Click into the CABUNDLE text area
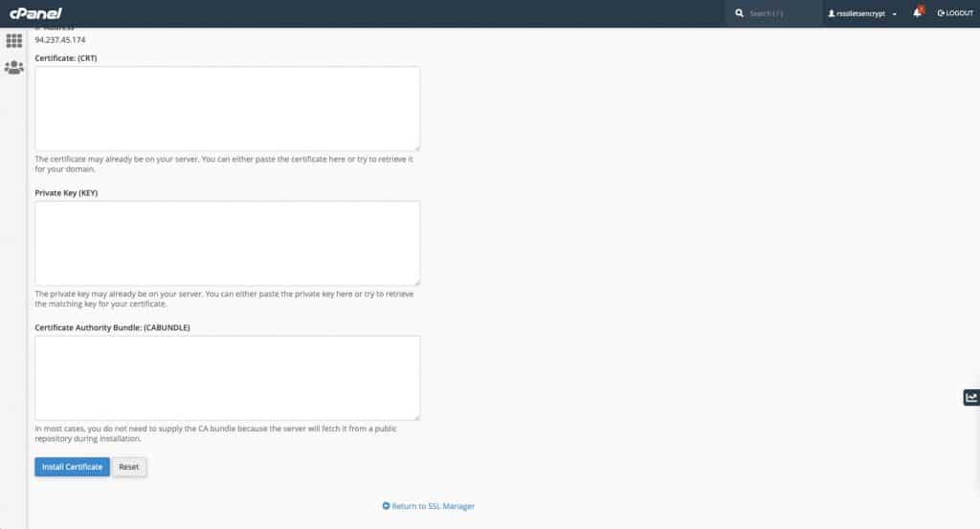The height and width of the screenshot is (529, 980). (x=228, y=378)
